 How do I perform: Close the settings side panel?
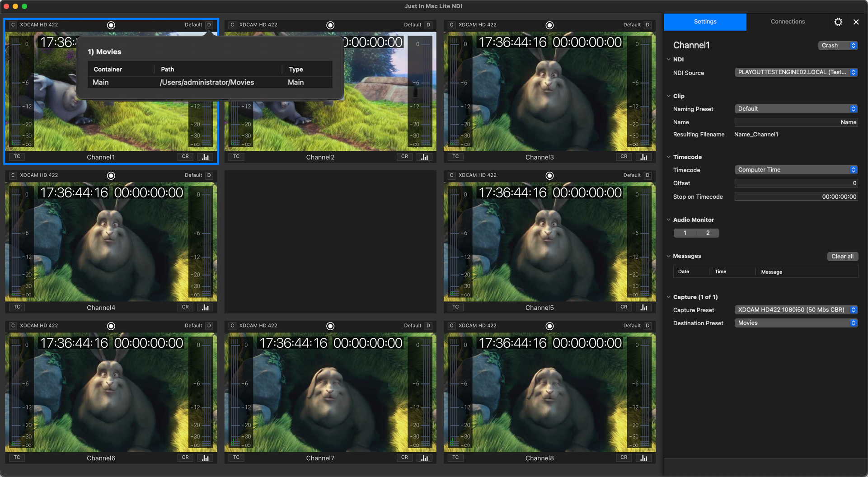coord(856,22)
